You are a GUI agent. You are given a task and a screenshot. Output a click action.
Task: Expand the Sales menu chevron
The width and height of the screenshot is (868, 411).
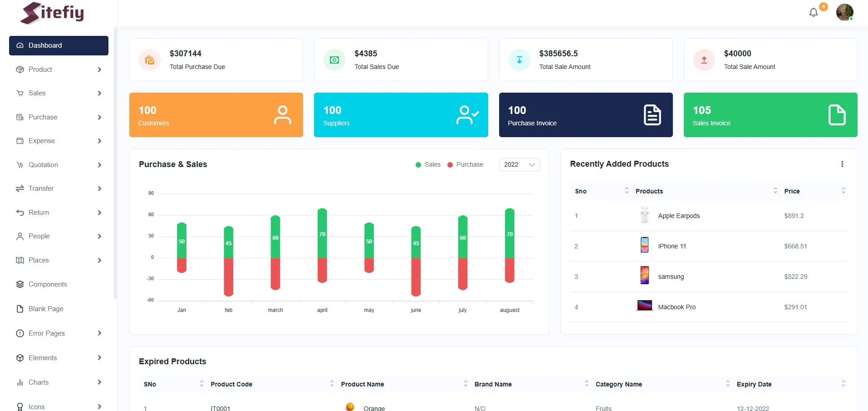(99, 93)
